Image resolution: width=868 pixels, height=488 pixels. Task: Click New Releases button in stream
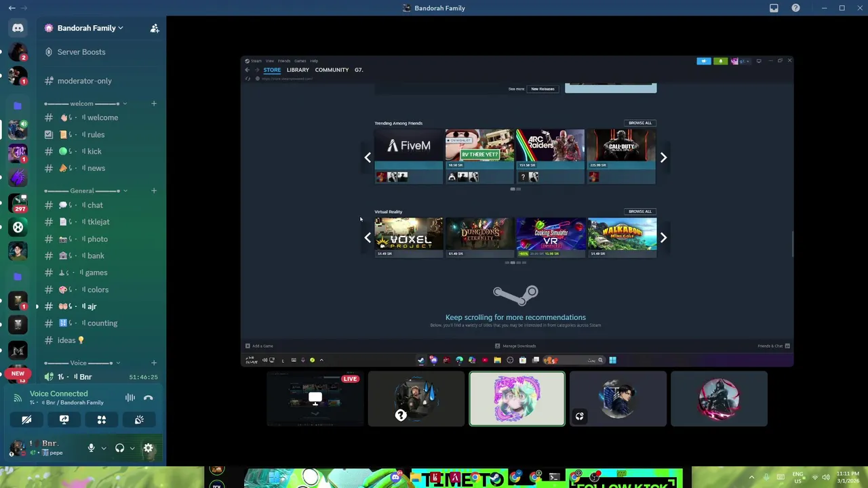542,89
